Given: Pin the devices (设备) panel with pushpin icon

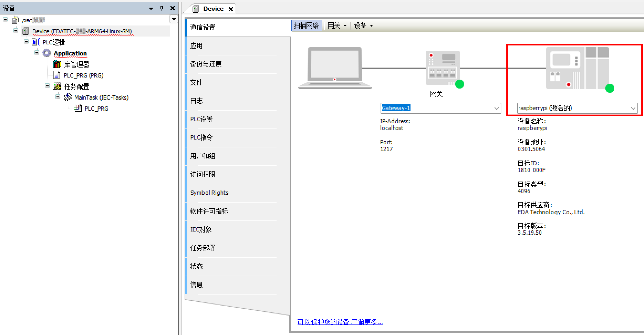Looking at the screenshot, I should (162, 8).
